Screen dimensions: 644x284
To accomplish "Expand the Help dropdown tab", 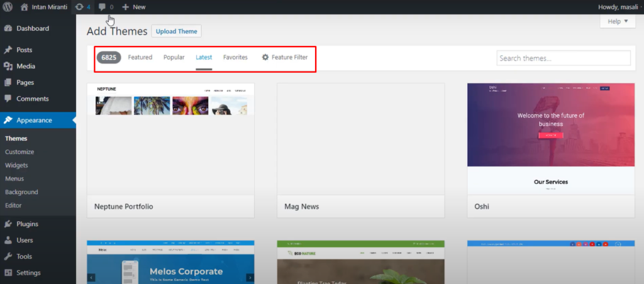I will coord(618,21).
